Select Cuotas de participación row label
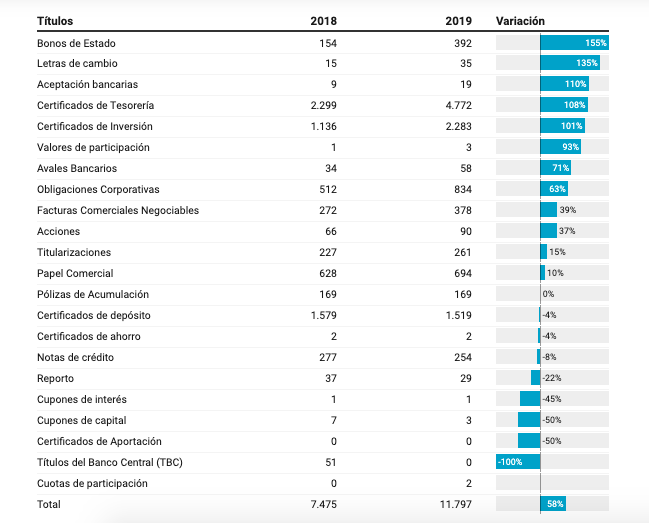 [x=92, y=484]
